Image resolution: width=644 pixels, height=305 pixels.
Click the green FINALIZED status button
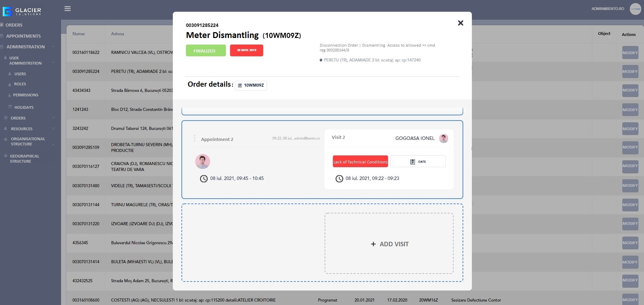206,51
